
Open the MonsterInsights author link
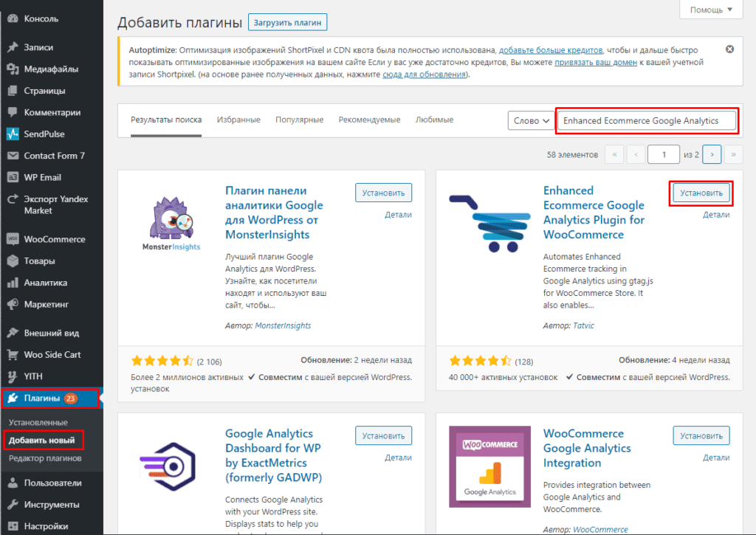point(283,325)
